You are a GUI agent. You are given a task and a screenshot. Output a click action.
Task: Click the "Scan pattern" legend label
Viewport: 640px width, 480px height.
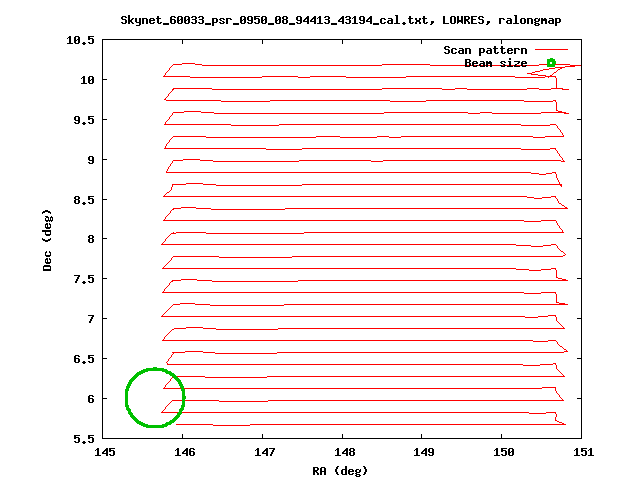click(485, 50)
